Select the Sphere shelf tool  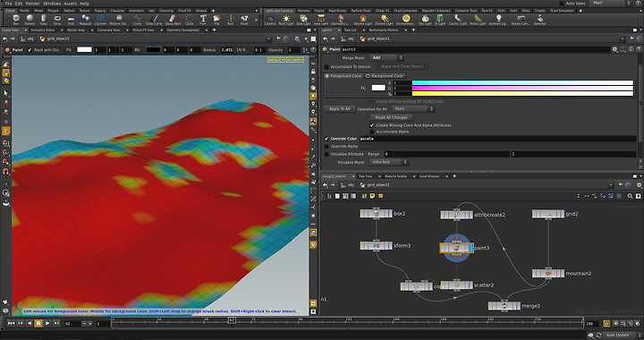[x=30, y=20]
